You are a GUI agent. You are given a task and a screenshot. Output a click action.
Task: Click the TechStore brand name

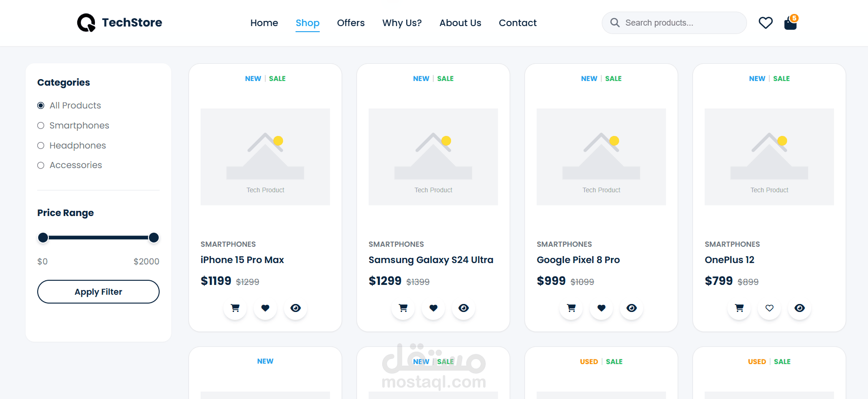132,22
